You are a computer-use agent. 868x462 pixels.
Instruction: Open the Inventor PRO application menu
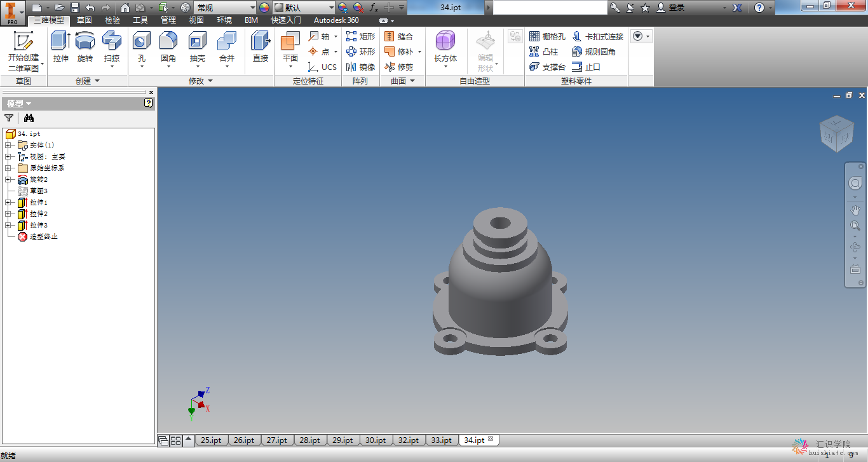13,12
